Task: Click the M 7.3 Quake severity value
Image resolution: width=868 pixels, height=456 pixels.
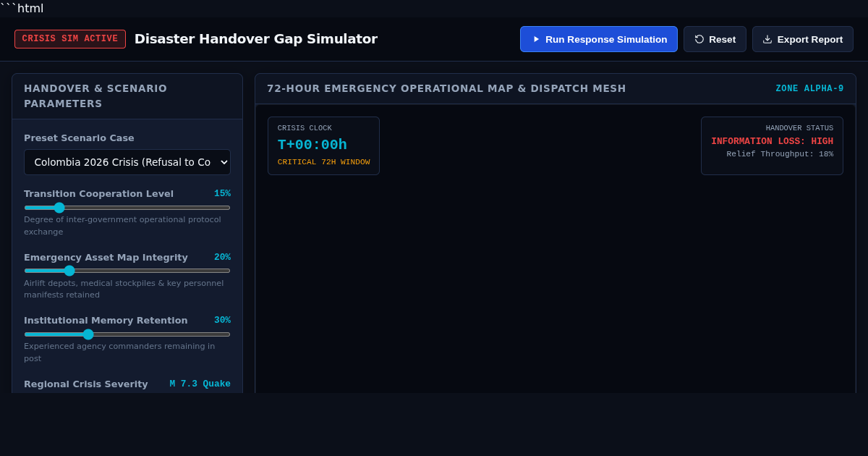Action: pos(200,384)
